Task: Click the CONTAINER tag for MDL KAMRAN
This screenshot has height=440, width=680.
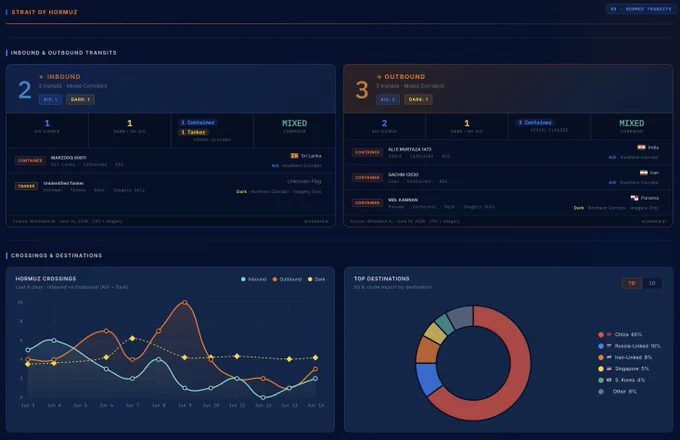Action: coord(367,202)
